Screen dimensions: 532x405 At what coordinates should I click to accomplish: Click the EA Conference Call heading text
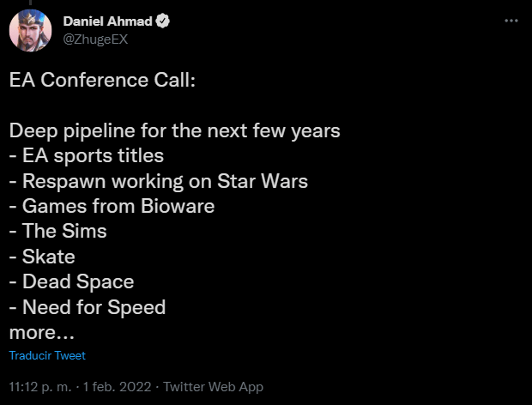[x=102, y=81]
